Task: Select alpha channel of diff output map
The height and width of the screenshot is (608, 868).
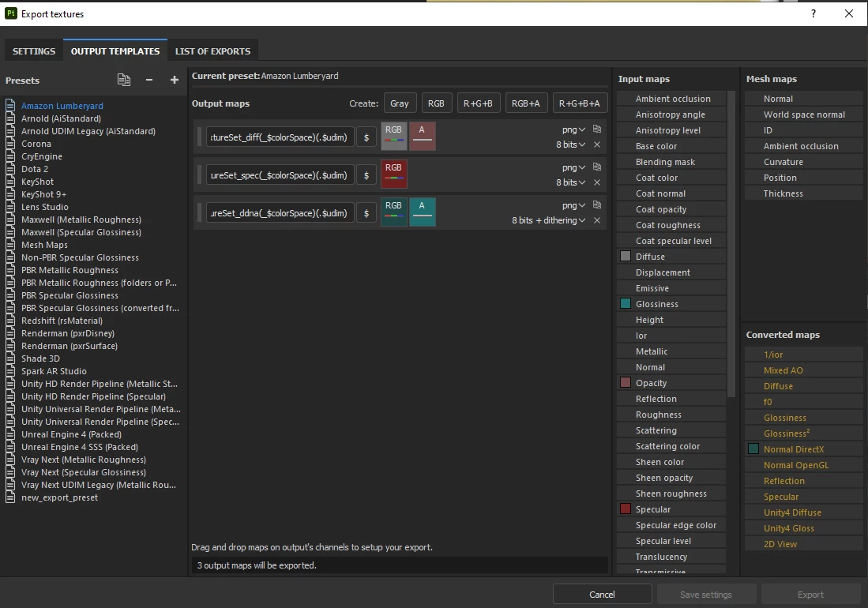Action: pyautogui.click(x=422, y=136)
